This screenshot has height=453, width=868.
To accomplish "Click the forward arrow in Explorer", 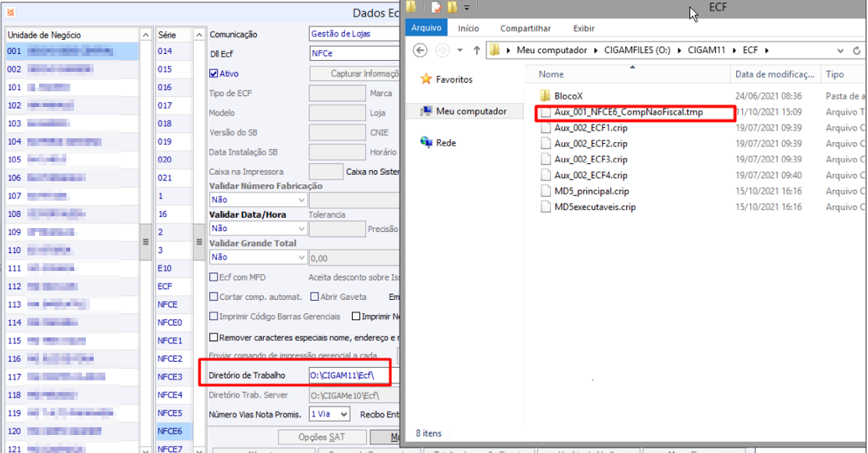I will pos(442,51).
